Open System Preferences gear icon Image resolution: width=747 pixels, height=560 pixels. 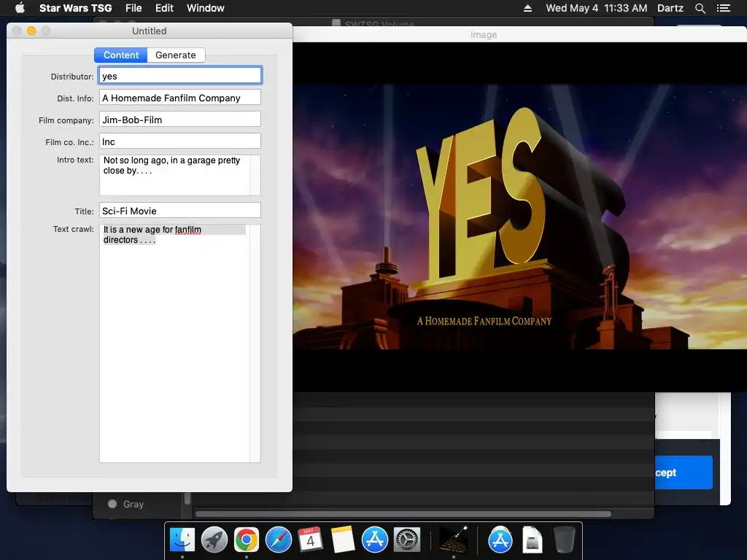coord(406,540)
